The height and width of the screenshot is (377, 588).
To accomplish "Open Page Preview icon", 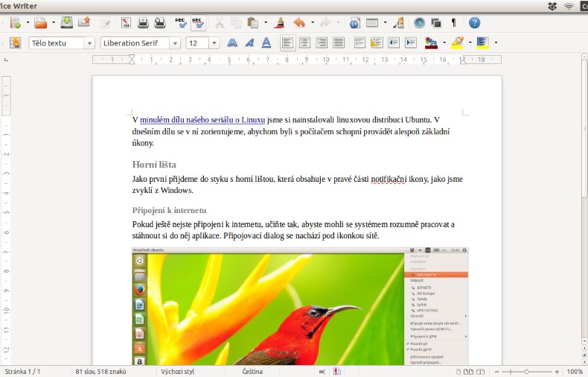I will (x=160, y=23).
